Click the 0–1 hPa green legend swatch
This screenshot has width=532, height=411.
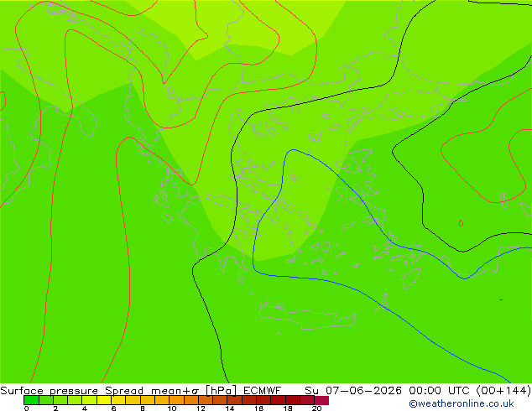pyautogui.click(x=31, y=400)
